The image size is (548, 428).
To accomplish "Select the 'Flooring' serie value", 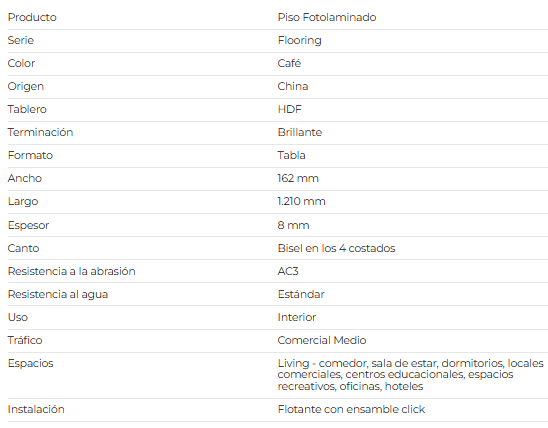I will pyautogui.click(x=300, y=41).
